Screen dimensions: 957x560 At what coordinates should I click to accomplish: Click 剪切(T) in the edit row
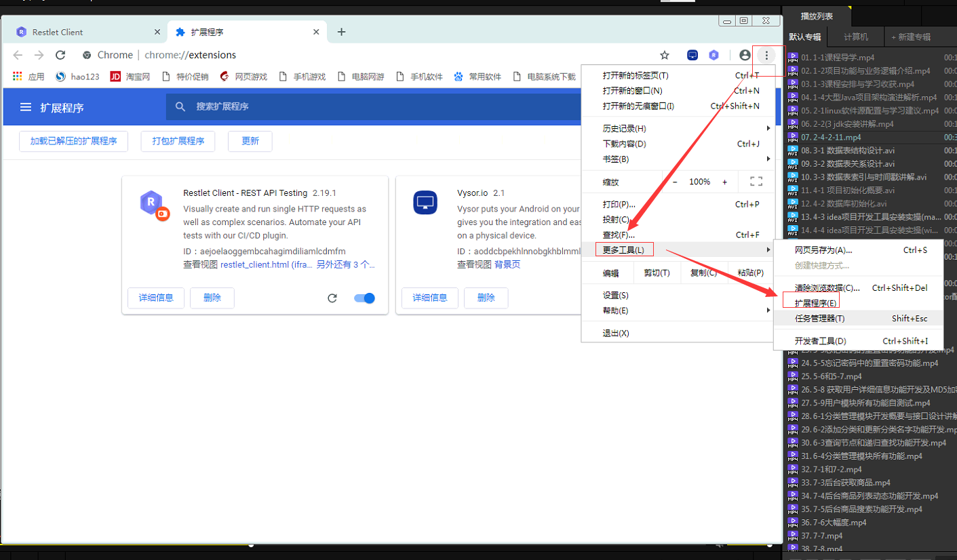657,273
